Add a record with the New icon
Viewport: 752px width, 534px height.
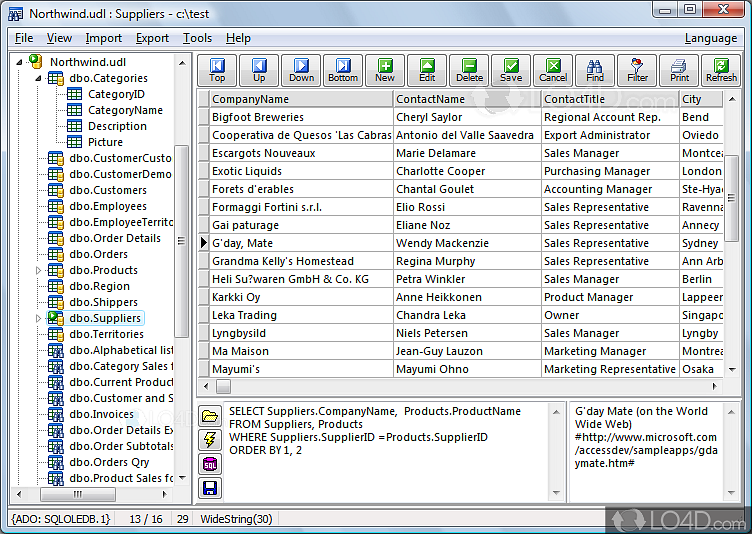(385, 70)
